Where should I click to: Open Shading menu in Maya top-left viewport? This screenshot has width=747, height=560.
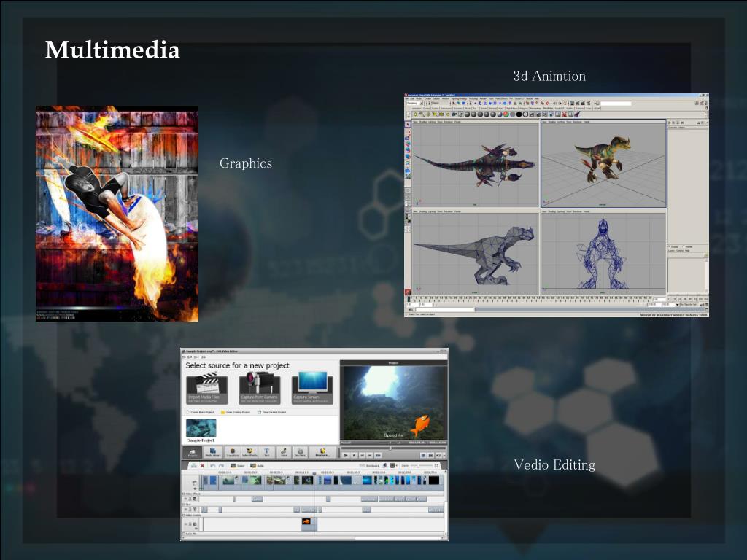pyautogui.click(x=423, y=122)
